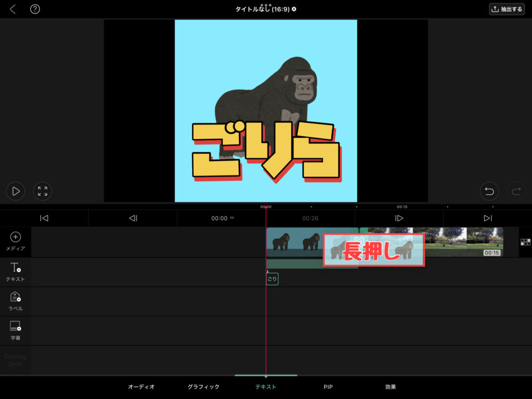Select the ごり text clip in the timeline
The image size is (532, 399).
click(272, 278)
